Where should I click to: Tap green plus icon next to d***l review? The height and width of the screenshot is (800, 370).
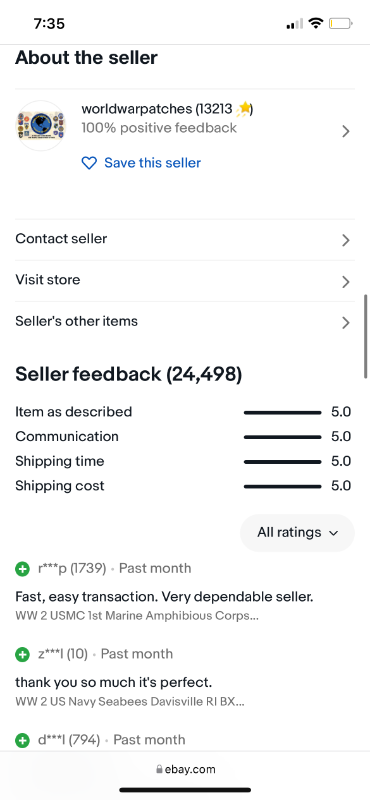22,740
